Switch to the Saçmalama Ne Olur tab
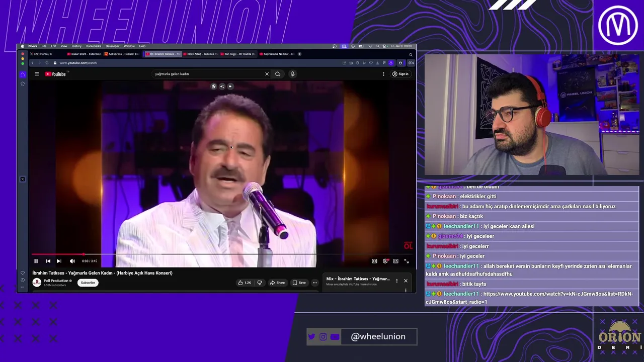The height and width of the screenshot is (362, 644). tap(277, 54)
